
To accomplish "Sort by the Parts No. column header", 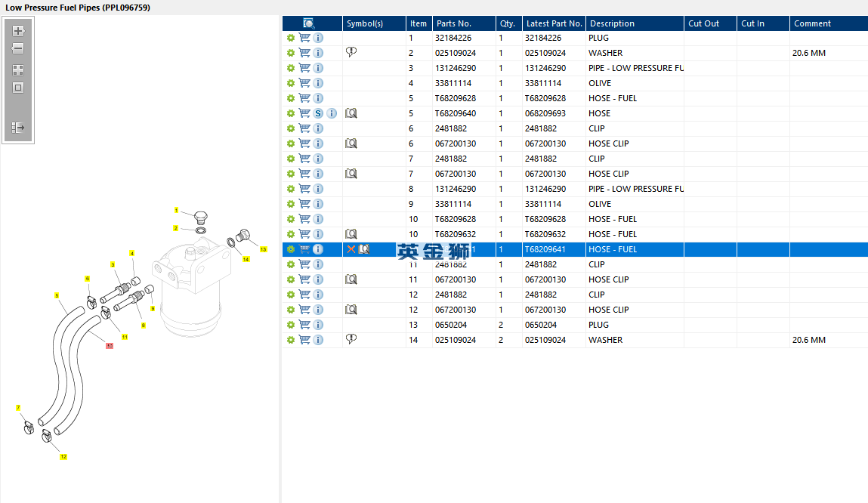I will coord(464,23).
